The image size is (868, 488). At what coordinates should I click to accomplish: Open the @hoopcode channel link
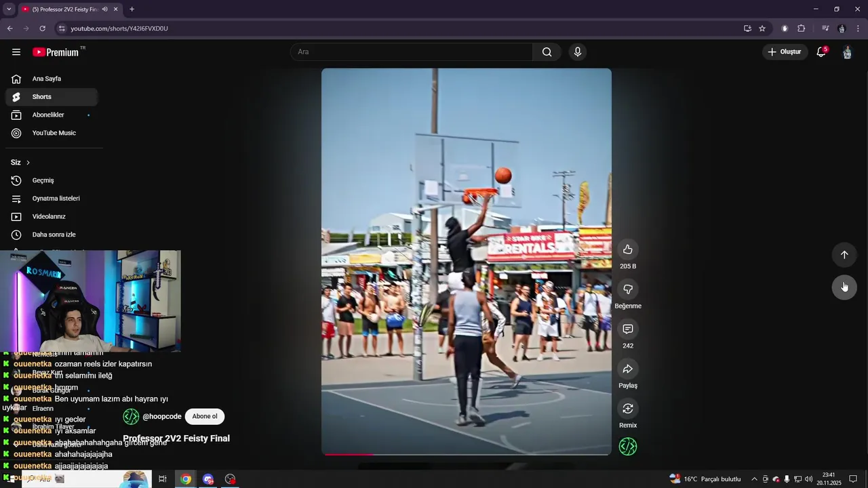click(x=162, y=416)
